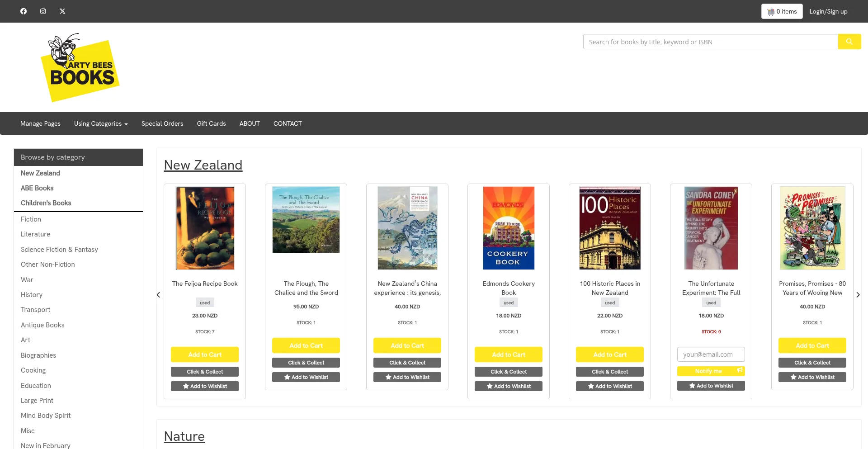868x449 pixels.
Task: Browse the Education category
Action: pos(36,386)
